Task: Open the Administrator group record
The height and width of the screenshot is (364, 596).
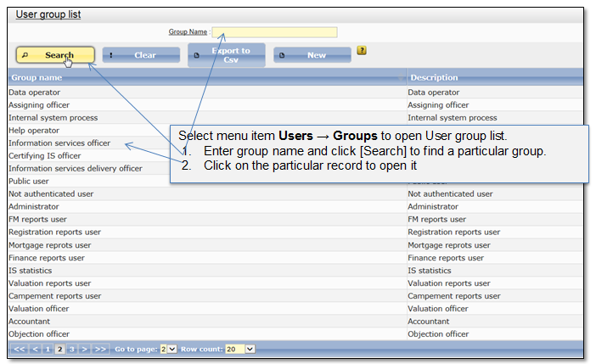Action: [32, 207]
